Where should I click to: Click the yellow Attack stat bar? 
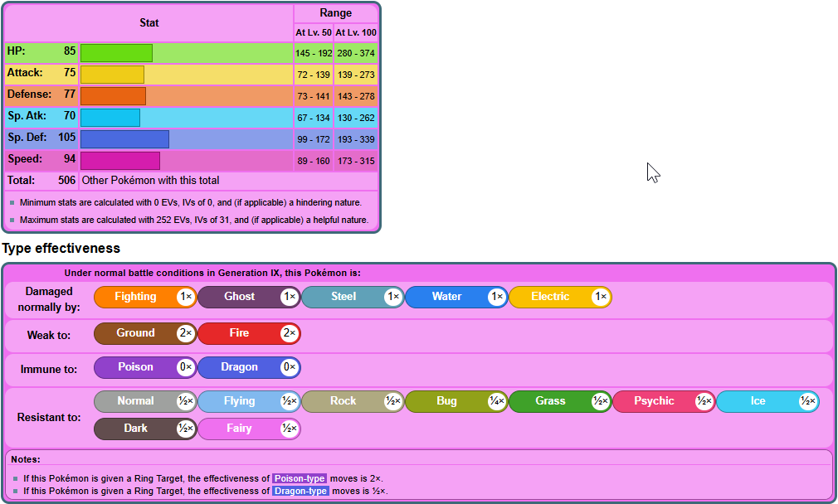click(x=112, y=75)
